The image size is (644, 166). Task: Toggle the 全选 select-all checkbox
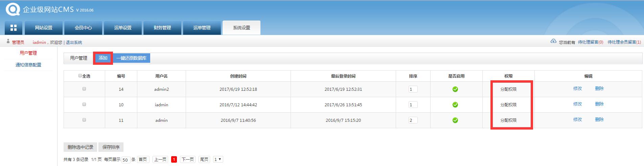(x=80, y=76)
